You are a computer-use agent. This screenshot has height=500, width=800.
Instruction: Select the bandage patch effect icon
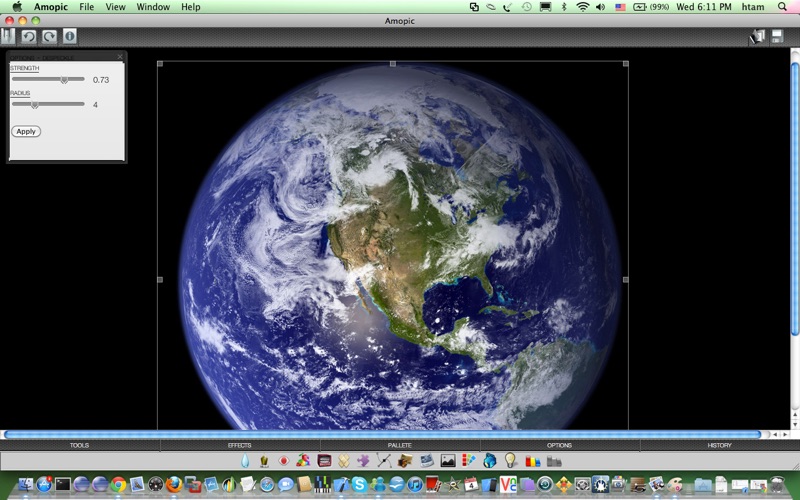344,461
